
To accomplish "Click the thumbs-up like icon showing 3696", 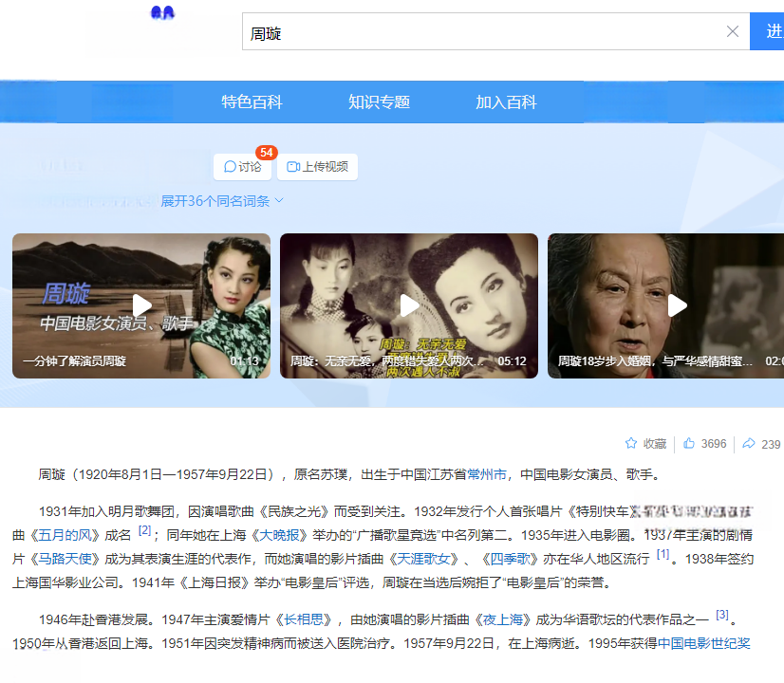I will point(689,443).
